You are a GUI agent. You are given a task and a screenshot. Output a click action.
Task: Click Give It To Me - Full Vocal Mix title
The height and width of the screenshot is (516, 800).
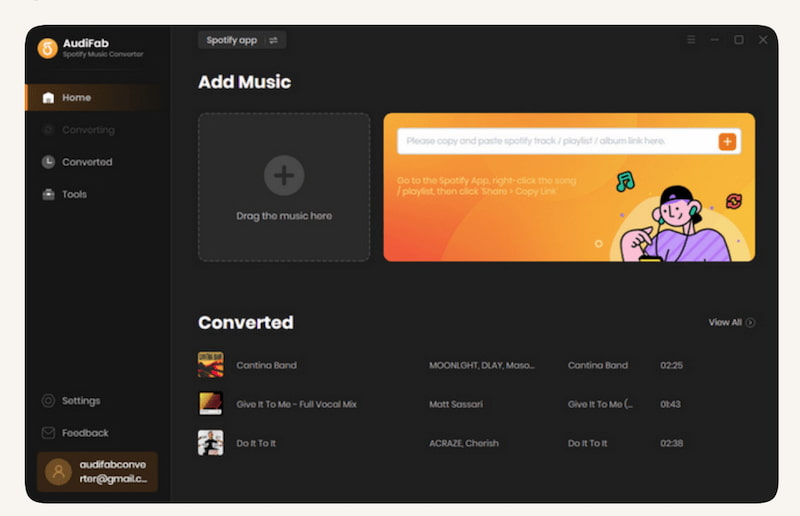coord(296,404)
